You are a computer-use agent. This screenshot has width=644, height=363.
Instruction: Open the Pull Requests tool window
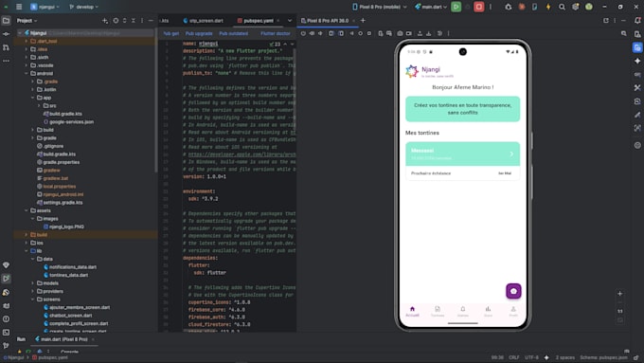7,47
